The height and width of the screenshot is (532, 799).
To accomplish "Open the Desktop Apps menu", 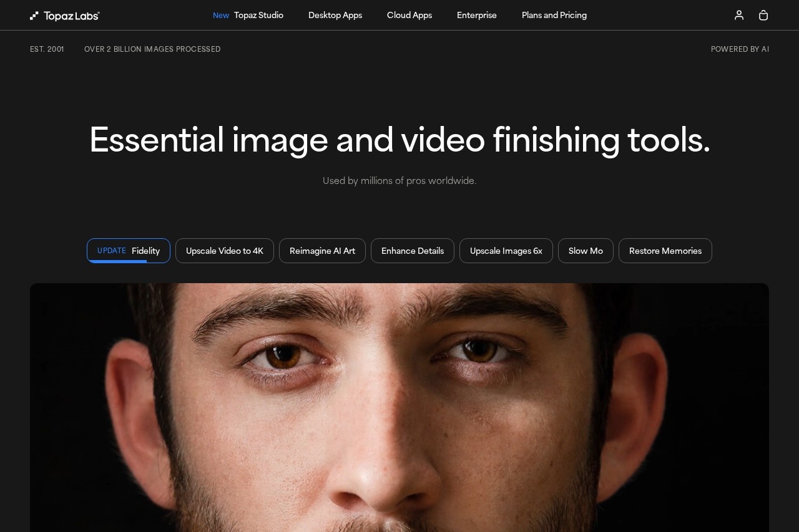I will pyautogui.click(x=335, y=15).
